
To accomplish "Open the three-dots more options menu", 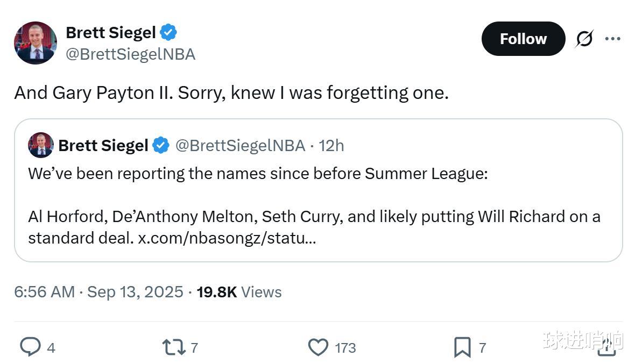I will coord(613,39).
